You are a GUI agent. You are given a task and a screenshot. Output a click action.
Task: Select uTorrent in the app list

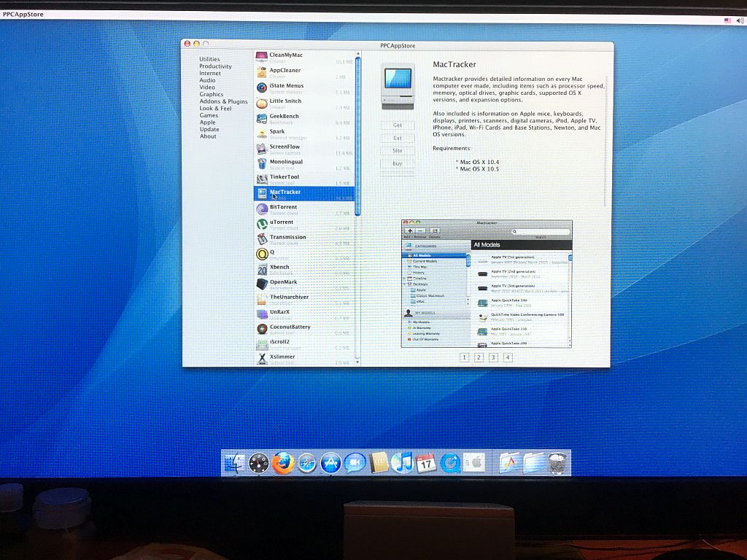[x=304, y=225]
